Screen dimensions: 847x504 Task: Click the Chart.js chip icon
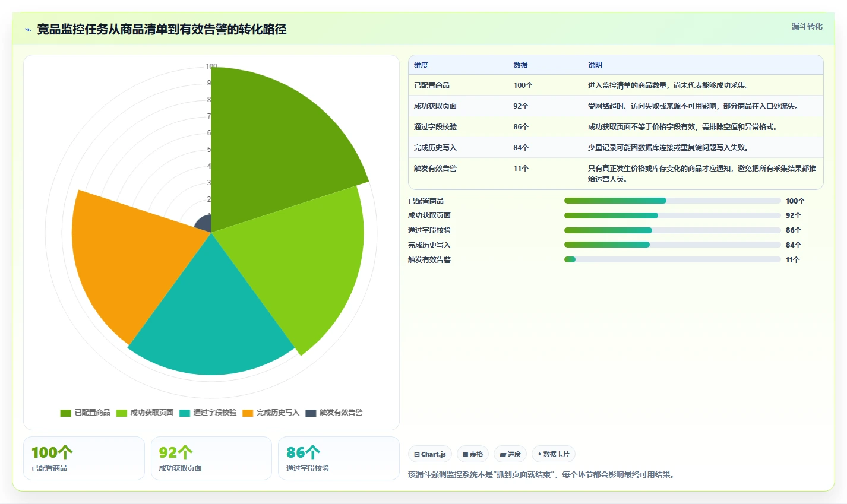(417, 454)
